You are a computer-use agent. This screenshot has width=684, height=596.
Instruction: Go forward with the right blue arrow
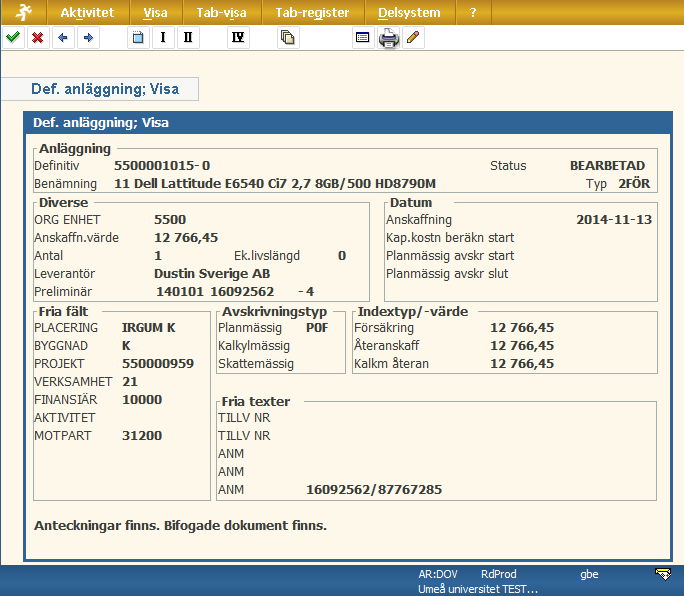pyautogui.click(x=88, y=38)
